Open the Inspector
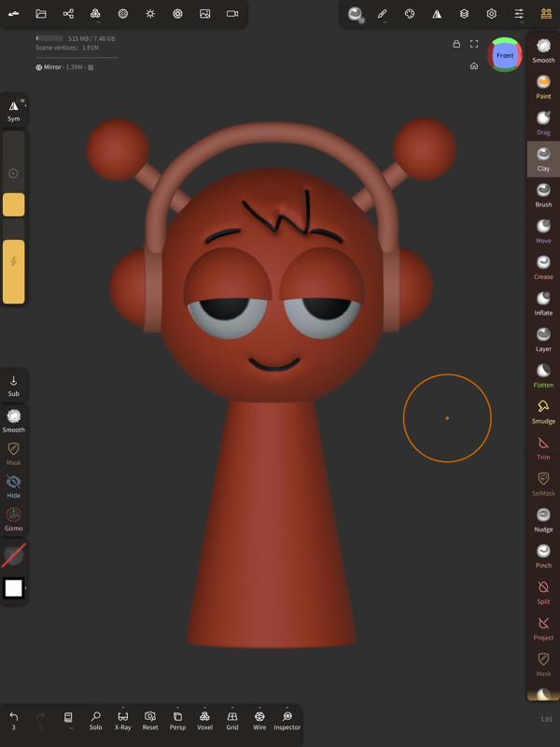The image size is (560, 747). tap(287, 720)
